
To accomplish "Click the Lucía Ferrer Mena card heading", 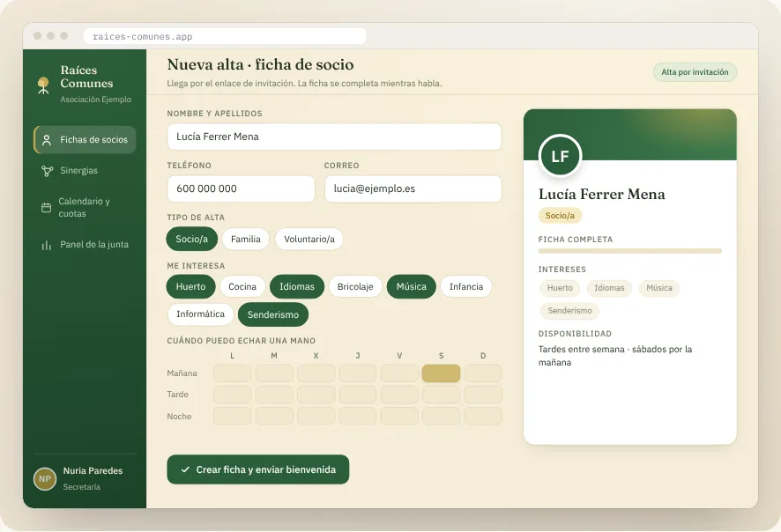I will (602, 194).
